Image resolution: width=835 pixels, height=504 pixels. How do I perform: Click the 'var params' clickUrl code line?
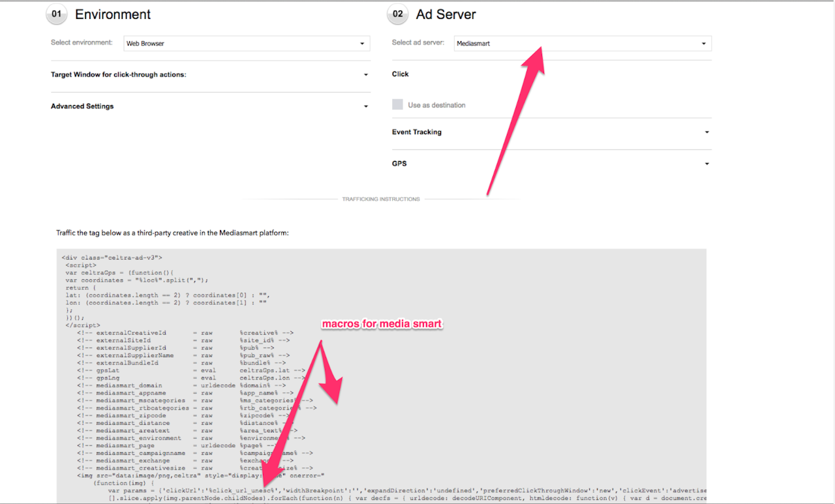tap(407, 491)
